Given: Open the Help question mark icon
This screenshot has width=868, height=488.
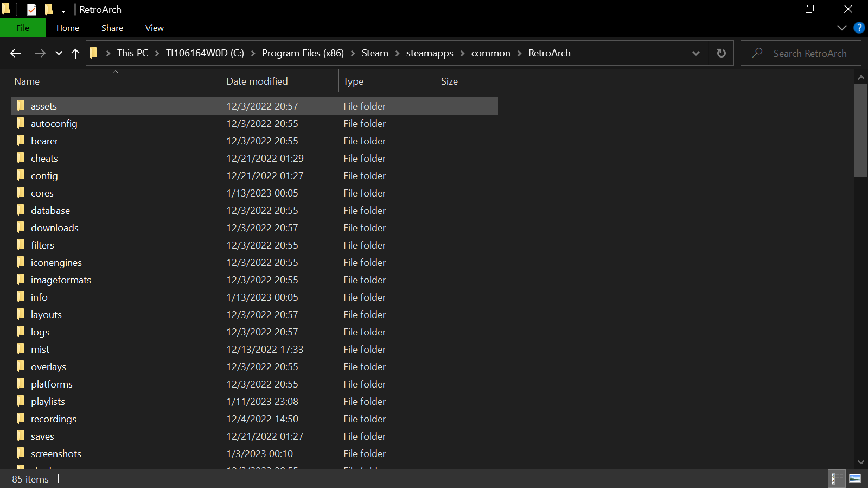Looking at the screenshot, I should [x=859, y=28].
